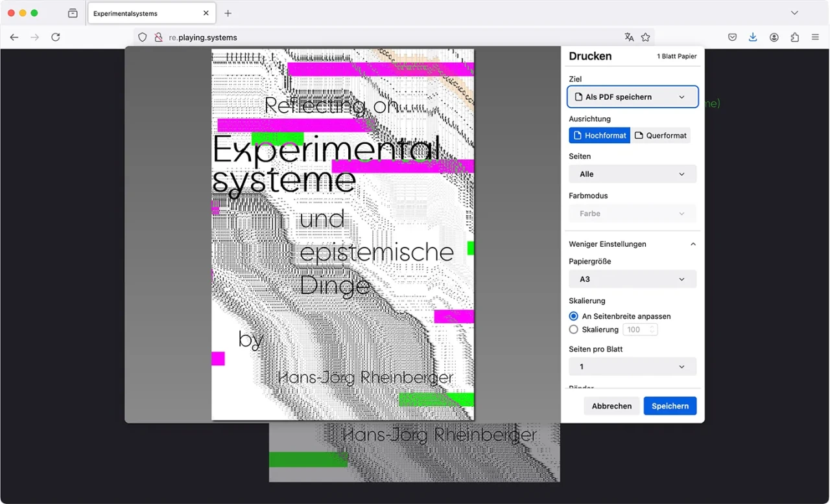Click the Speichern button

670,406
